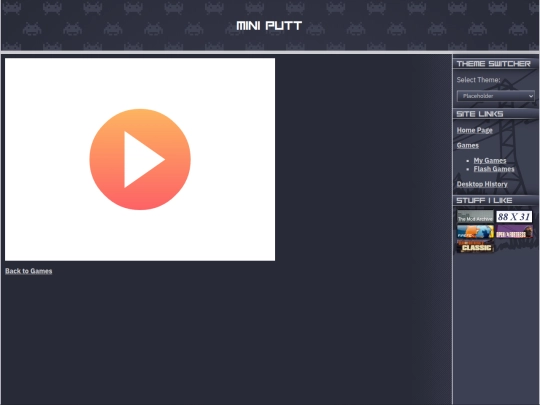Open the purple Open Fortress banner

[514, 232]
